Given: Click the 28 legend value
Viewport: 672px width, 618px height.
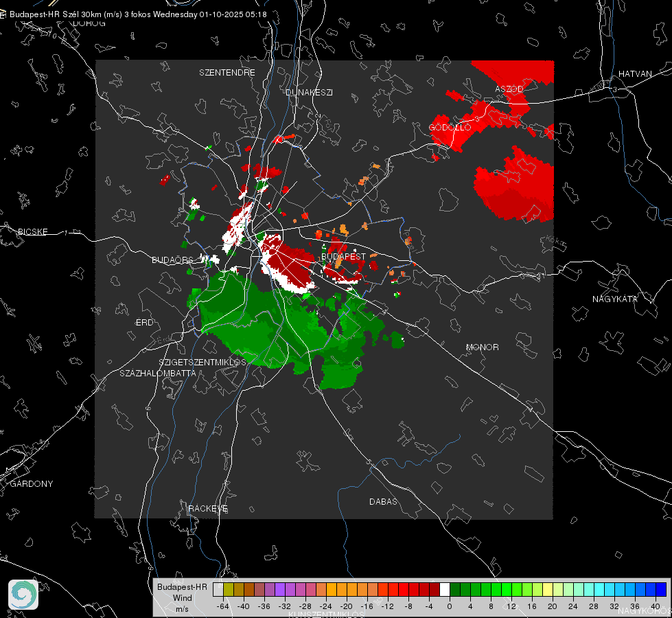Looking at the screenshot, I should (593, 606).
